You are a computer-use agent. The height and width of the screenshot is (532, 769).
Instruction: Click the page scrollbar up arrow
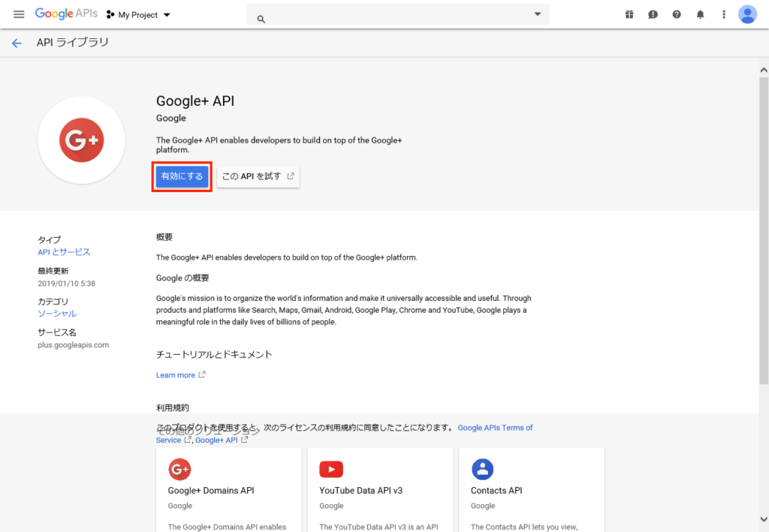pos(764,70)
